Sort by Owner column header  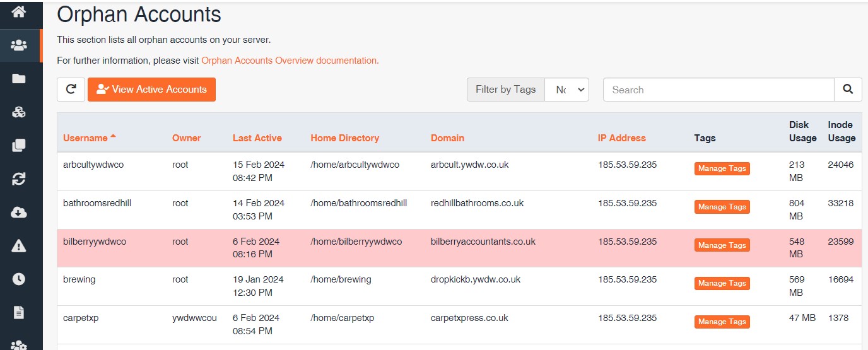point(186,137)
